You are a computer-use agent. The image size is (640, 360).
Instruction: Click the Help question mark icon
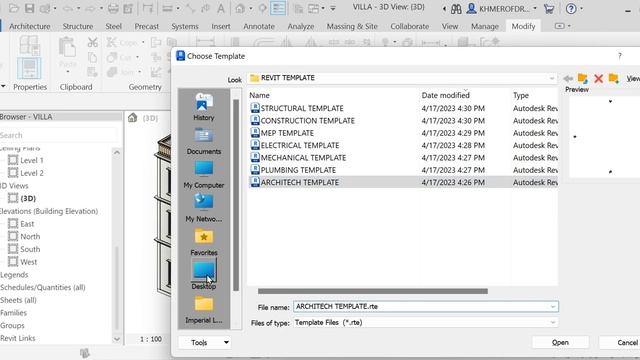click(x=571, y=9)
